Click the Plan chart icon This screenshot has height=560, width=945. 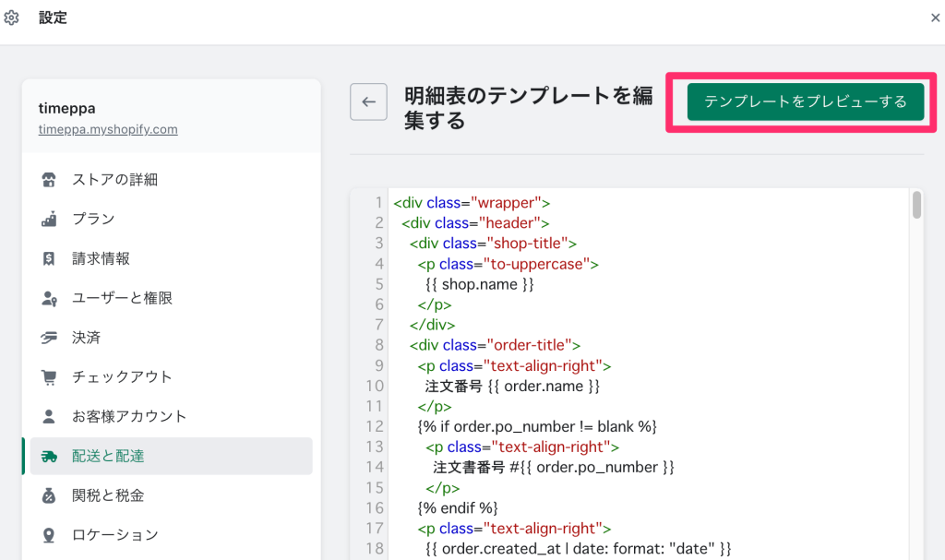point(50,220)
